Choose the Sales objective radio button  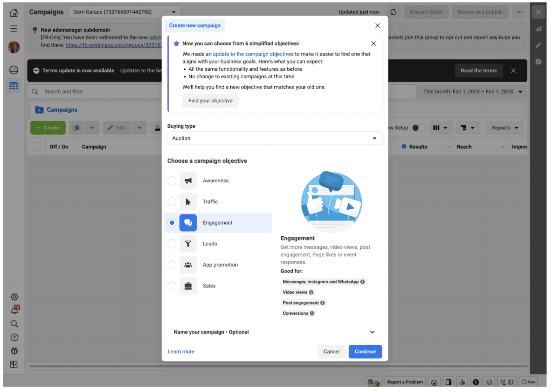point(172,286)
